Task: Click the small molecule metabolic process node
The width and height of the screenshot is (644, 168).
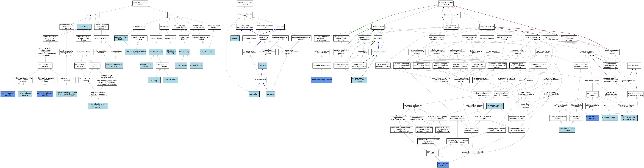Action: click(x=383, y=66)
